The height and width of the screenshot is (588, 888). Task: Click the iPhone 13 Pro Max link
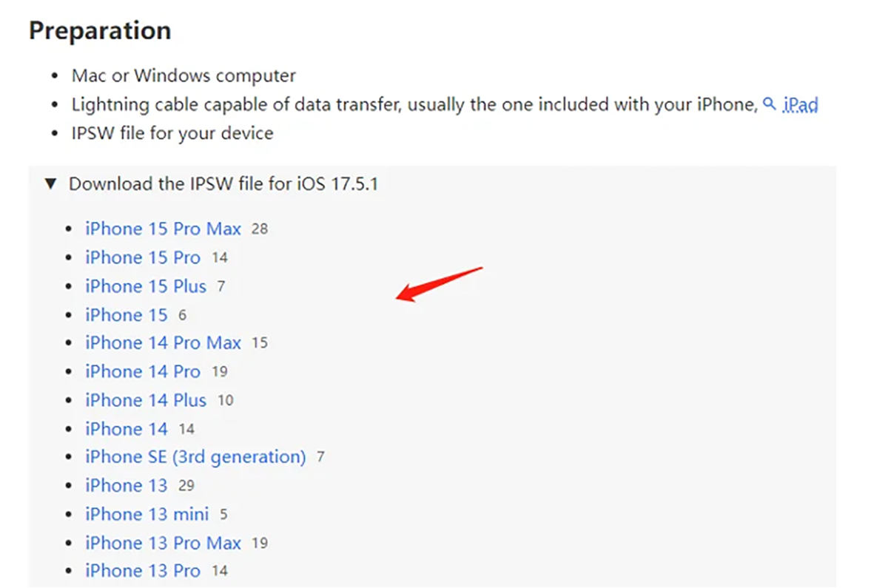pyautogui.click(x=163, y=542)
